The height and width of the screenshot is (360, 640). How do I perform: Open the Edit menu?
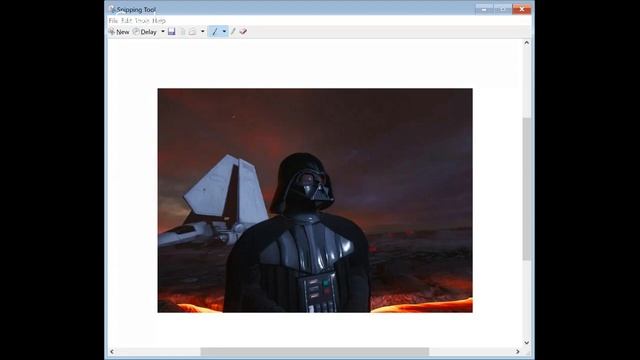pyautogui.click(x=127, y=20)
